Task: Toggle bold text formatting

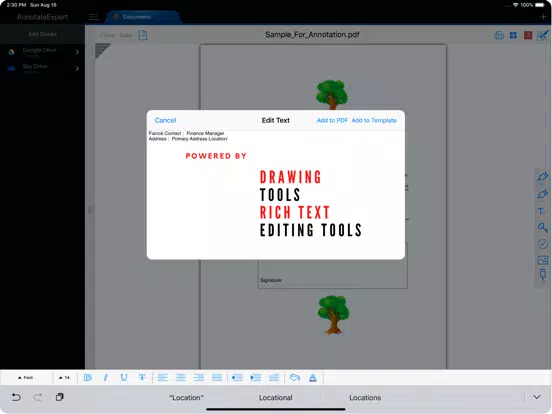Action: (88, 378)
